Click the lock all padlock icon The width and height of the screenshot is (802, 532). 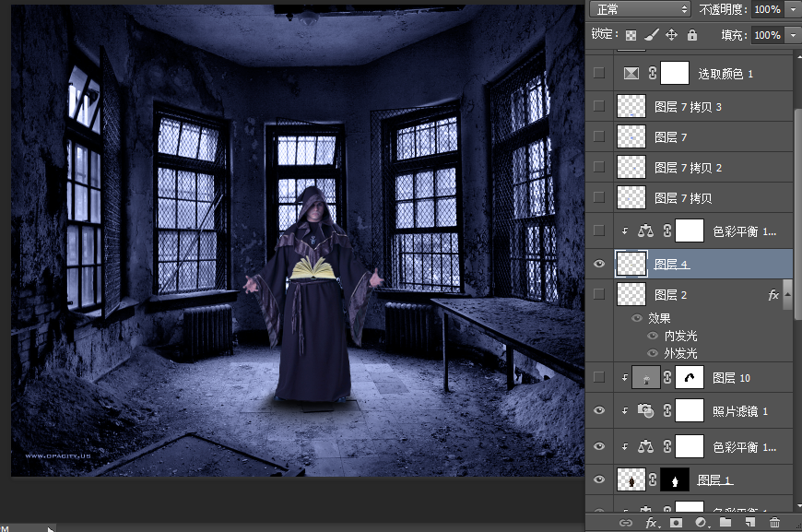[692, 35]
